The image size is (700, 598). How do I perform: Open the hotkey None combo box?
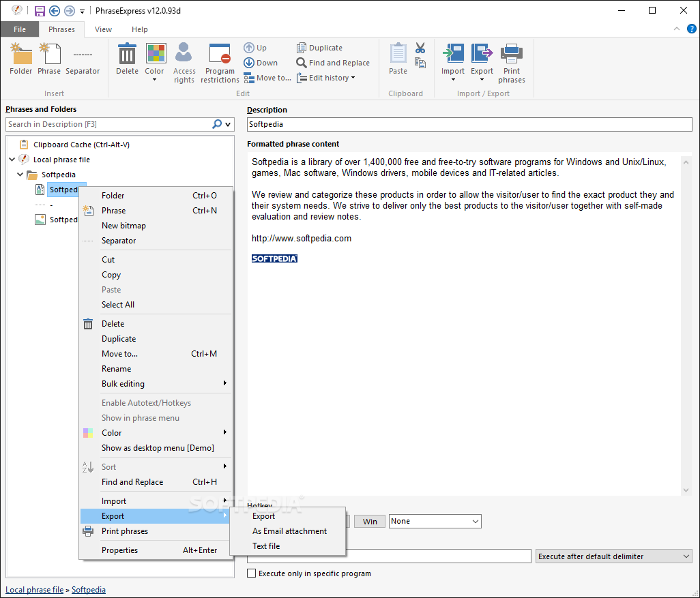(435, 521)
